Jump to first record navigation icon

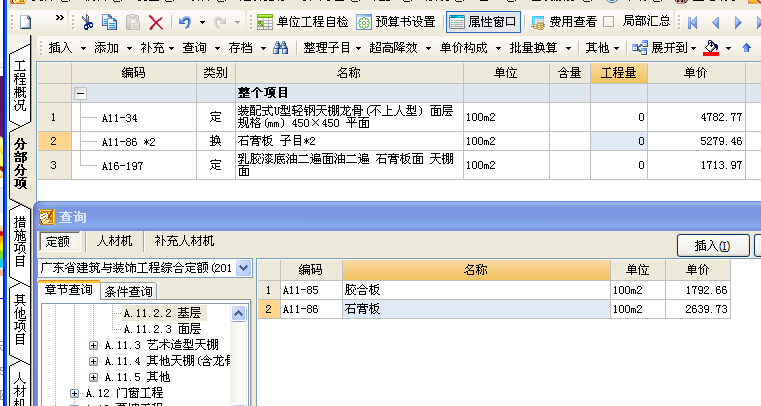(x=693, y=22)
